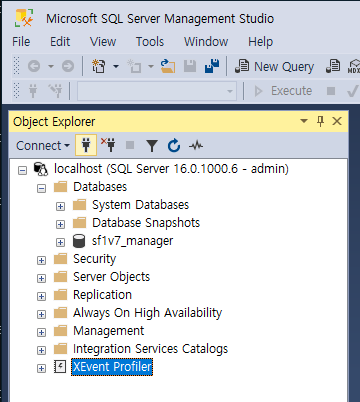Click the New Query button
The height and width of the screenshot is (402, 360).
(274, 66)
